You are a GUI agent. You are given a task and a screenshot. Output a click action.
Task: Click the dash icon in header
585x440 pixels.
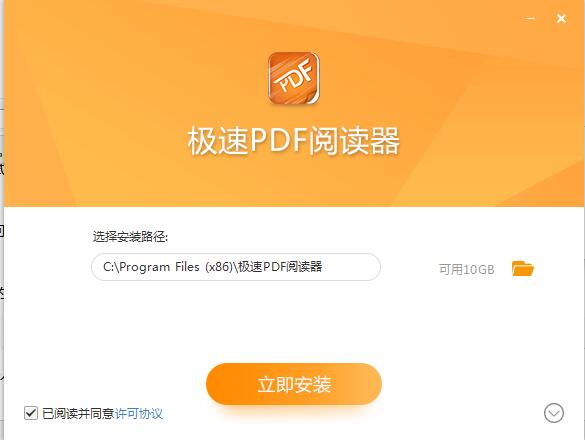click(530, 18)
